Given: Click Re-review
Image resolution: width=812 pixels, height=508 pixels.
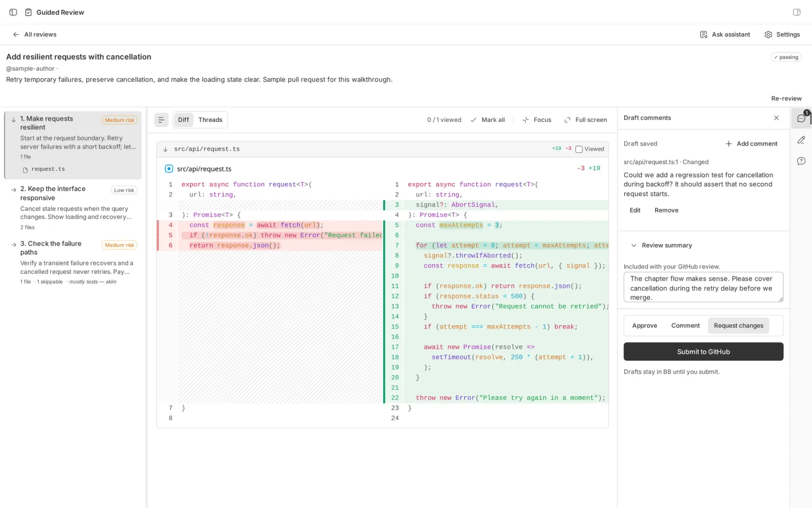Looking at the screenshot, I should [x=786, y=99].
